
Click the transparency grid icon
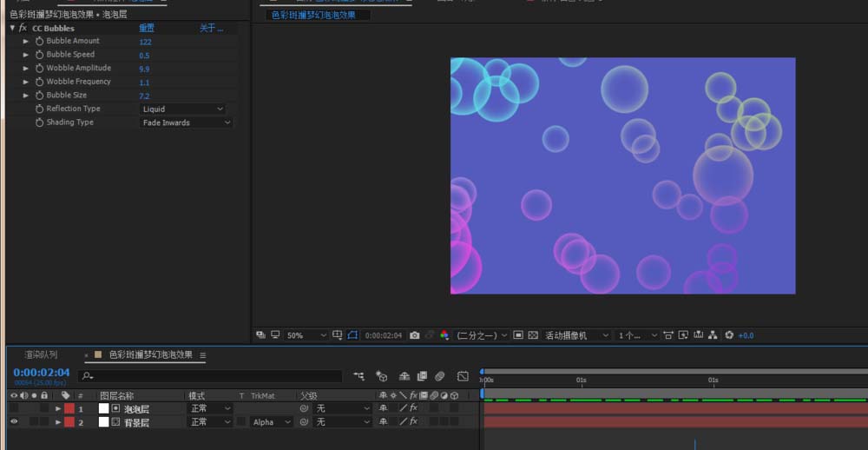pos(532,335)
